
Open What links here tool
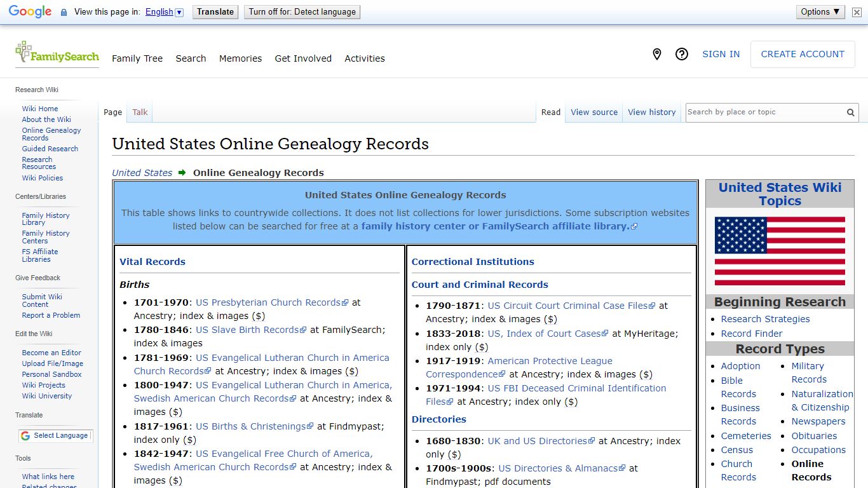(x=48, y=477)
